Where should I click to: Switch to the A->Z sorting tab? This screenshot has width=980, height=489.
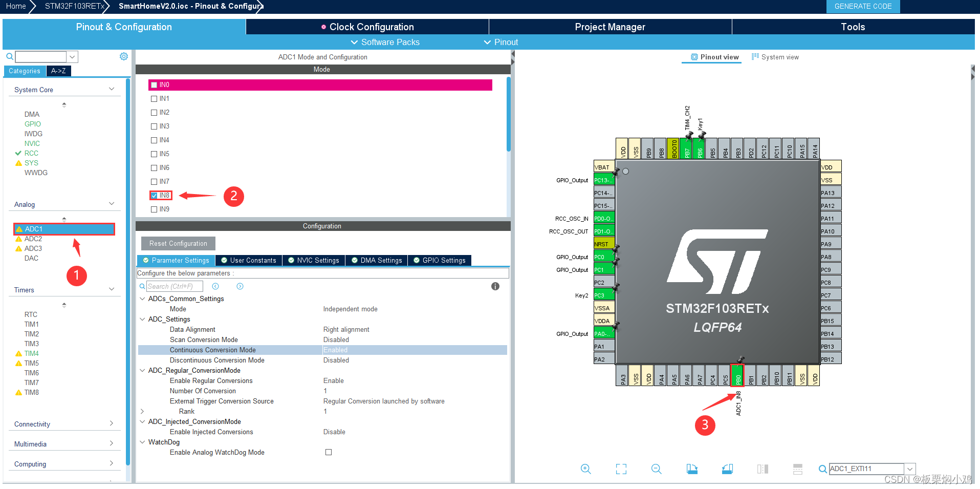pyautogui.click(x=58, y=71)
